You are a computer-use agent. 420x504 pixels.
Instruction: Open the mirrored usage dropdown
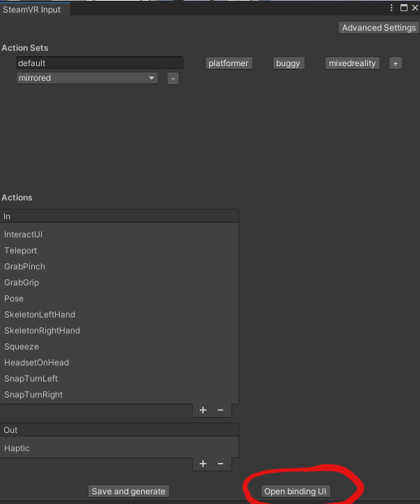pos(87,79)
